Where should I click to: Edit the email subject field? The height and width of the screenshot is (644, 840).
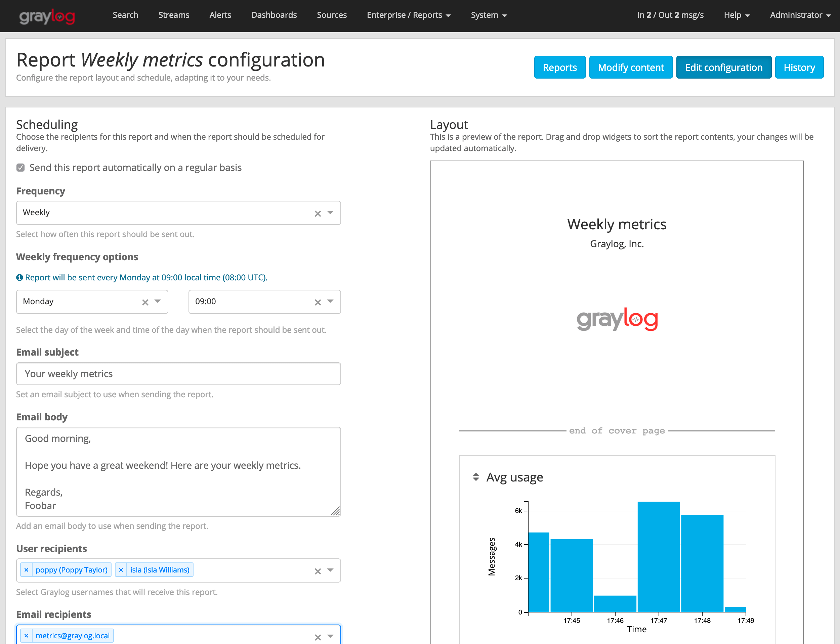(x=178, y=373)
